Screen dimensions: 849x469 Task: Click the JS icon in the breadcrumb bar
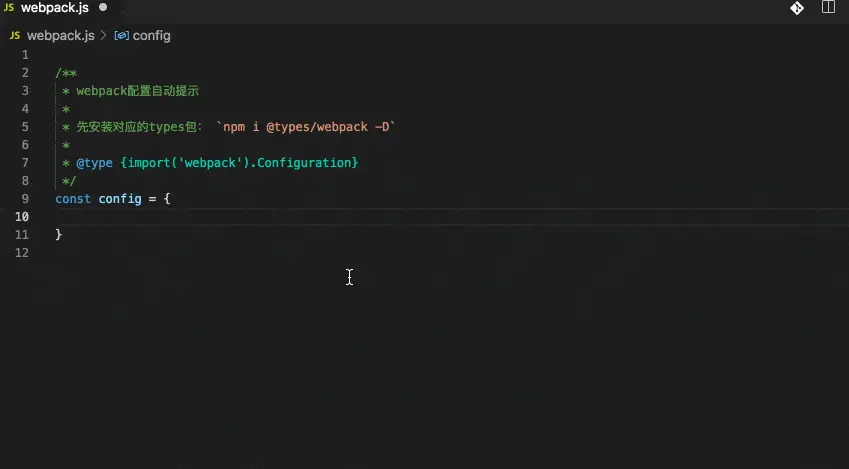(x=15, y=36)
